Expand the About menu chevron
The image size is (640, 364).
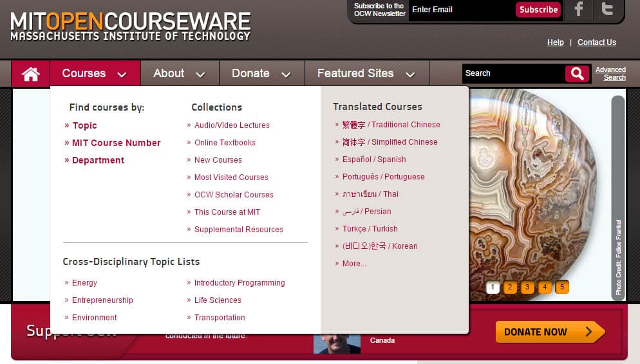coord(200,75)
